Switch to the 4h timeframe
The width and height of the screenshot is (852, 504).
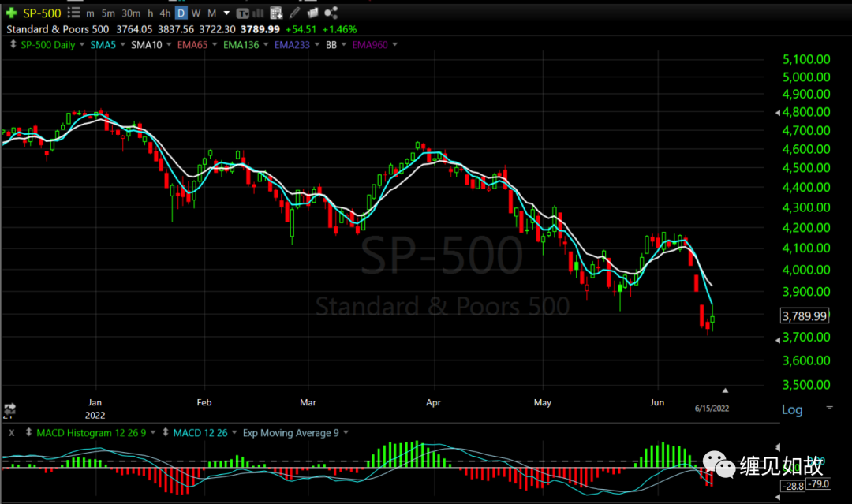[165, 13]
